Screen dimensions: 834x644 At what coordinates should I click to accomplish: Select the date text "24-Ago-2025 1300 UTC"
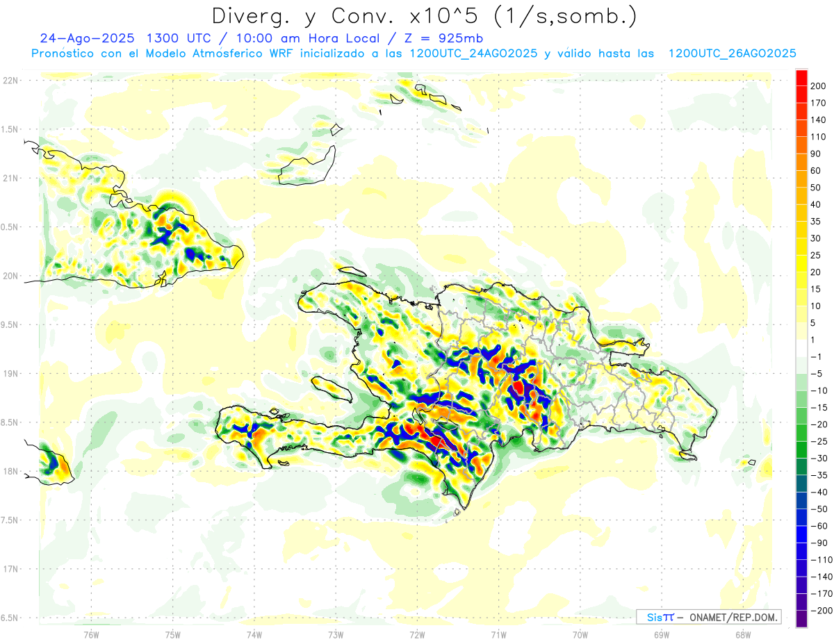coord(126,38)
